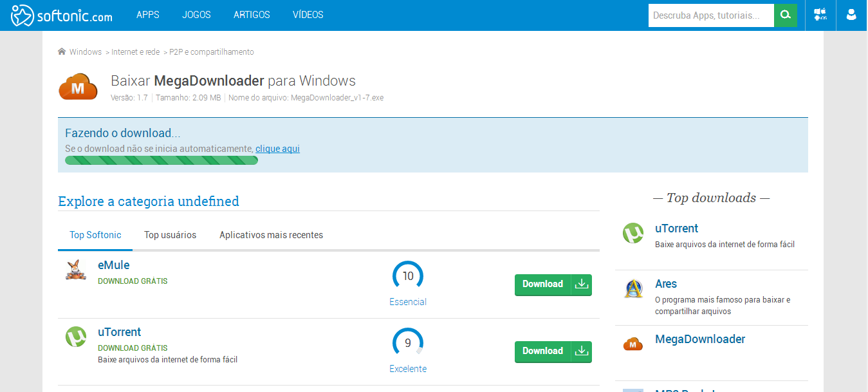Image resolution: width=868 pixels, height=392 pixels.
Task: Open the Windows breadcrumb link
Action: [86, 52]
